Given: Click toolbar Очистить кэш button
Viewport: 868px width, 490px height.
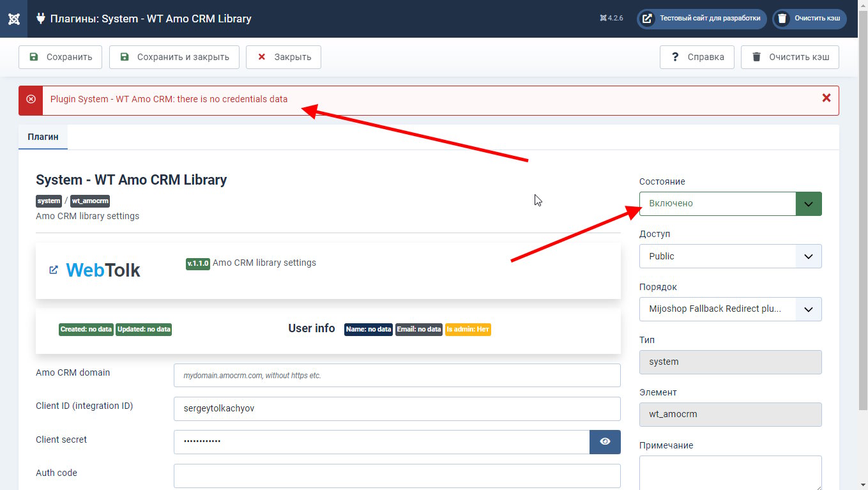Looking at the screenshot, I should [790, 57].
